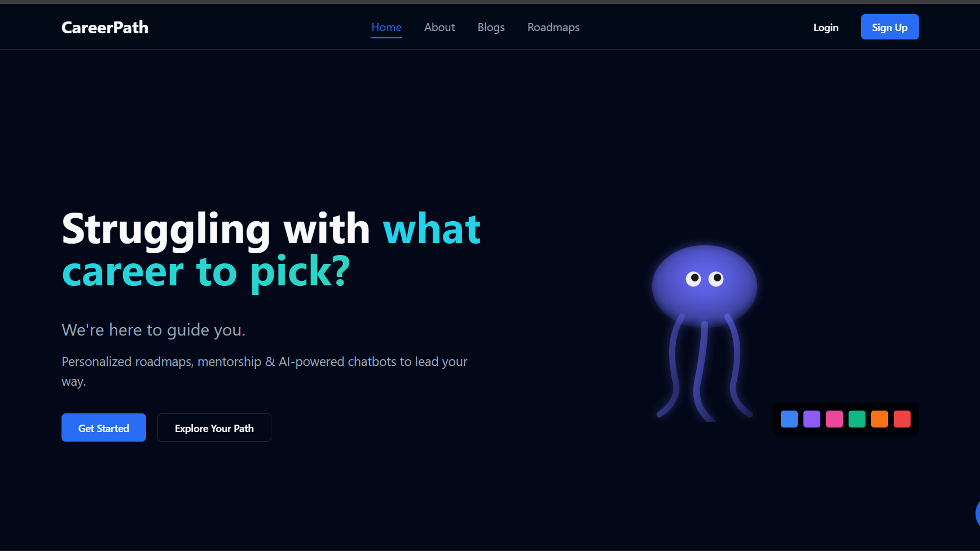
Task: Click the jellyfish mascot
Action: [x=705, y=333]
